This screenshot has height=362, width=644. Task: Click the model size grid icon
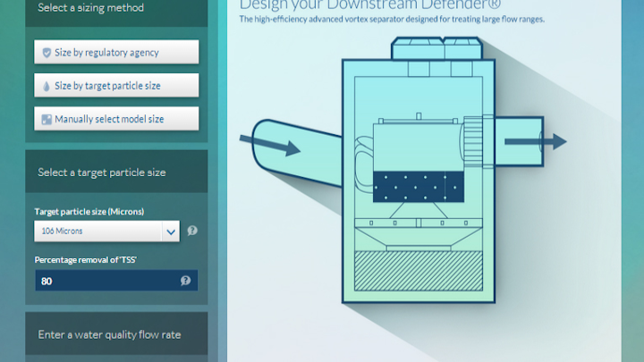47,120
